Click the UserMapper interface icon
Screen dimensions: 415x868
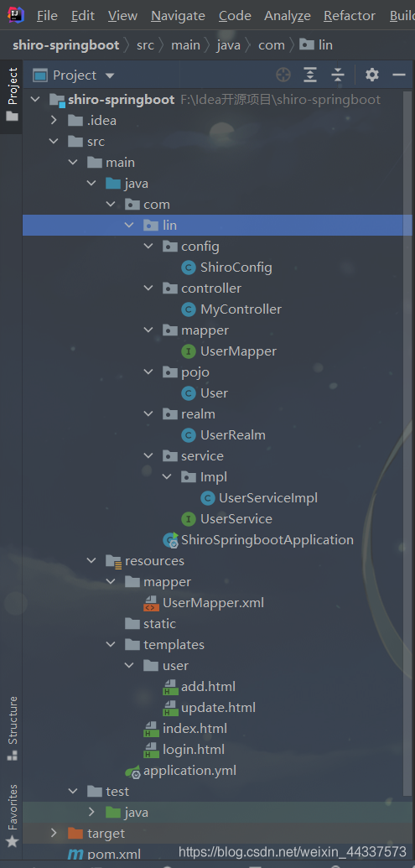tap(189, 351)
